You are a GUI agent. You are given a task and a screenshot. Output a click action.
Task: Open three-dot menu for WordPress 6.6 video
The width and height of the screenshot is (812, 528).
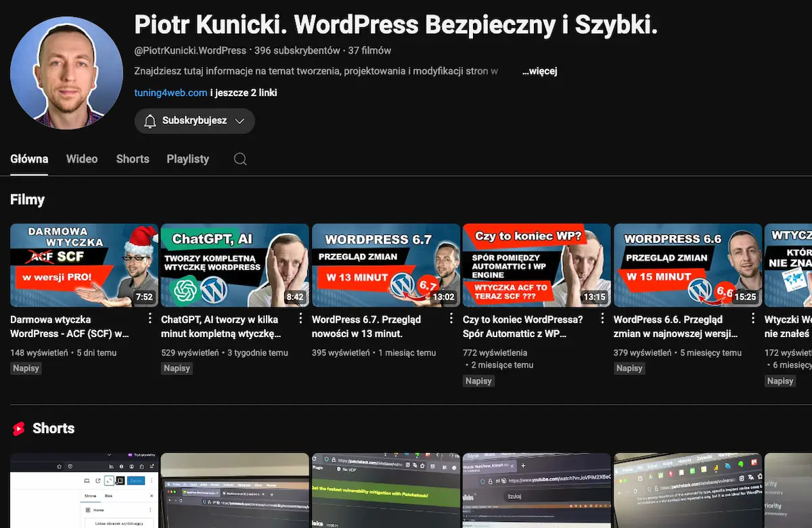click(754, 319)
